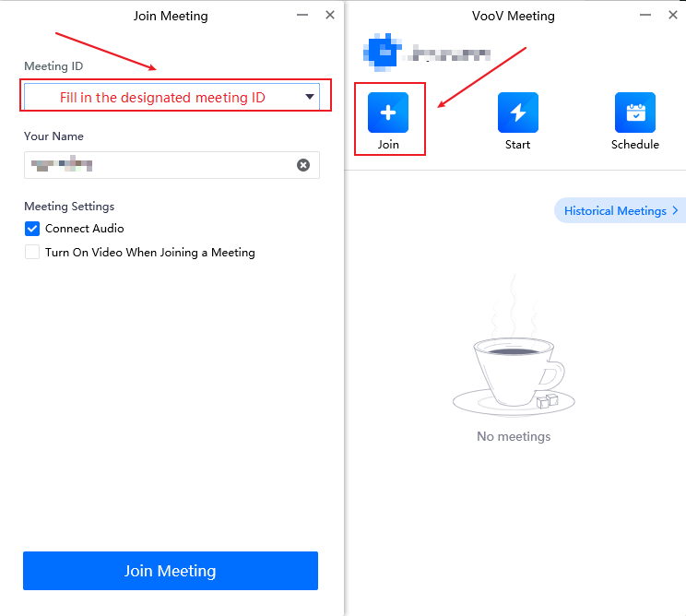Click into the Meeting ID input field
The image size is (686, 616).
[171, 96]
